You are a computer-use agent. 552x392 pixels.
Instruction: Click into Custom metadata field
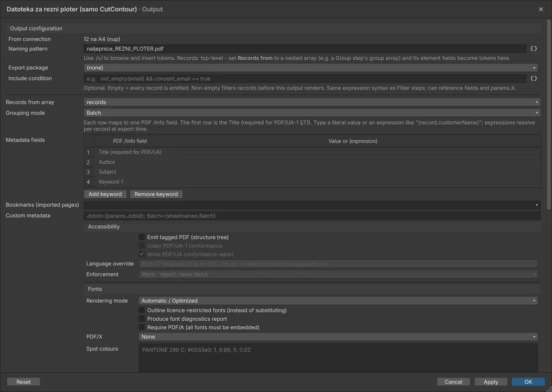click(312, 216)
